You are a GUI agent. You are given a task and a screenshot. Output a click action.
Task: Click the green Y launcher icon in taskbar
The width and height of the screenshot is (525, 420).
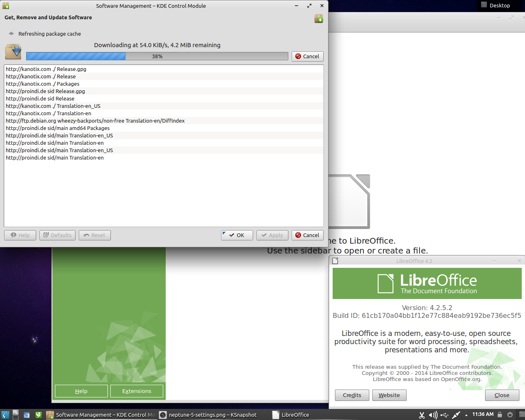38,415
